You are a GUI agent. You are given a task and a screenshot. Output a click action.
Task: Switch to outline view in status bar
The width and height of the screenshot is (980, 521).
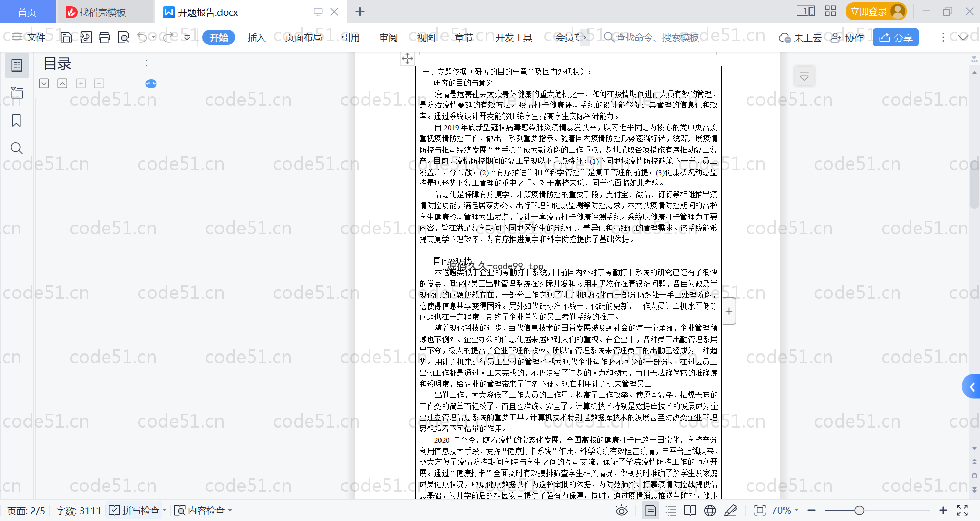pyautogui.click(x=671, y=510)
